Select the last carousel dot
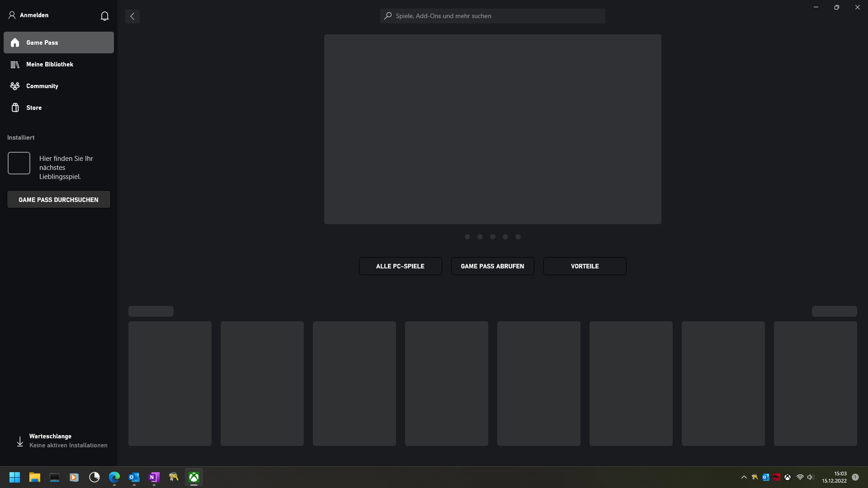The height and width of the screenshot is (488, 868). pos(518,237)
